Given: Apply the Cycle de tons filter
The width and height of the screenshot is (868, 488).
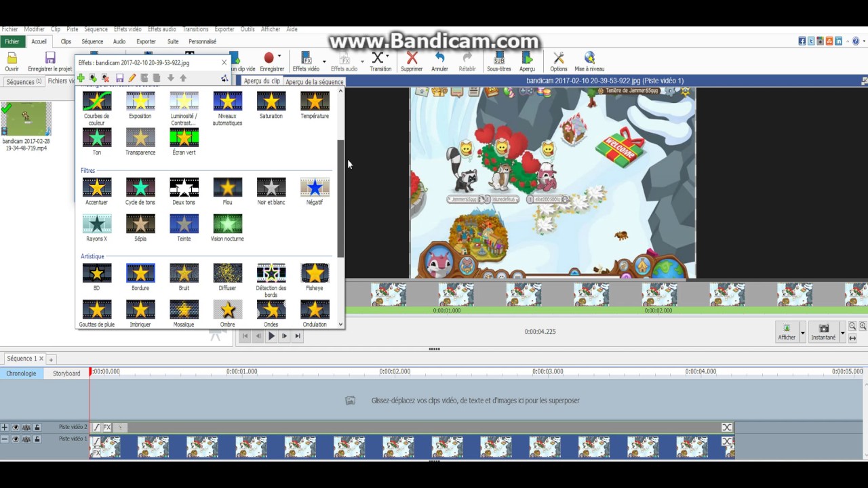Looking at the screenshot, I should (140, 192).
